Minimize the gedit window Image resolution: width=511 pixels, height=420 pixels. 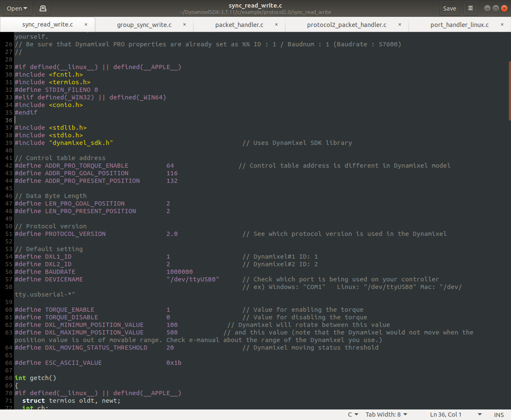click(487, 8)
